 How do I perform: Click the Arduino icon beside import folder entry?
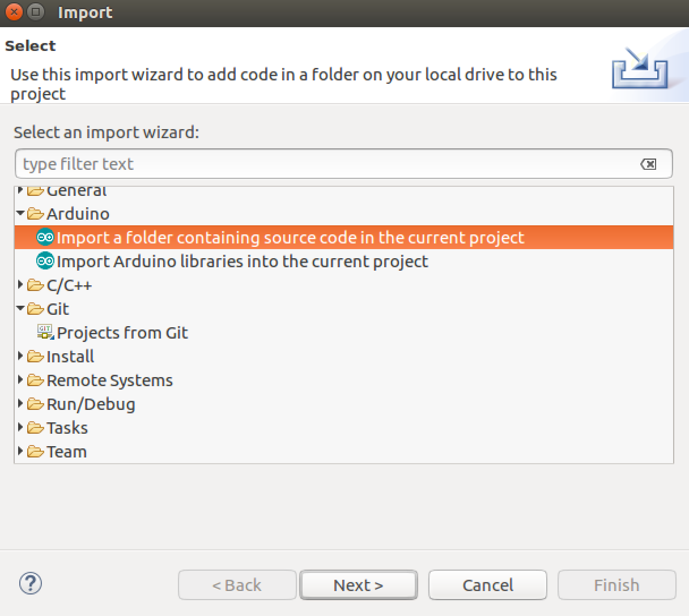coord(45,237)
